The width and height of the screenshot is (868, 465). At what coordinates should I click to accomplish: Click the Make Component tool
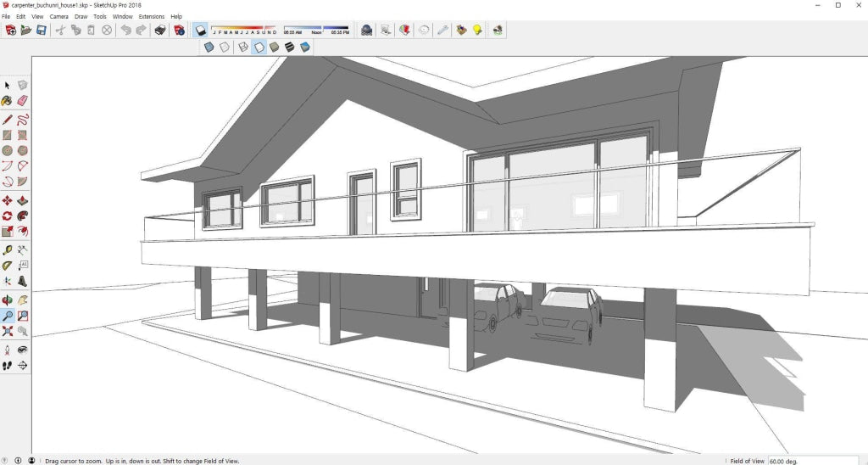(x=22, y=86)
